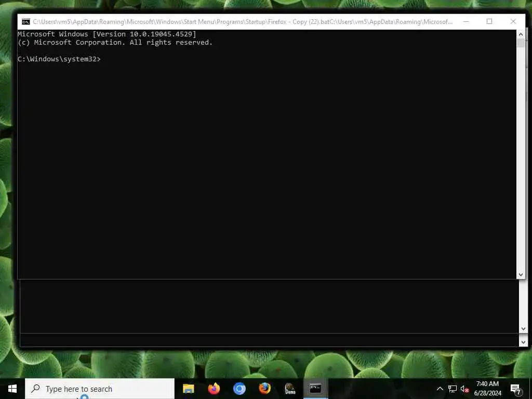
Task: Launch the newer orange-purple Firefox taskbar icon
Action: [214, 389]
